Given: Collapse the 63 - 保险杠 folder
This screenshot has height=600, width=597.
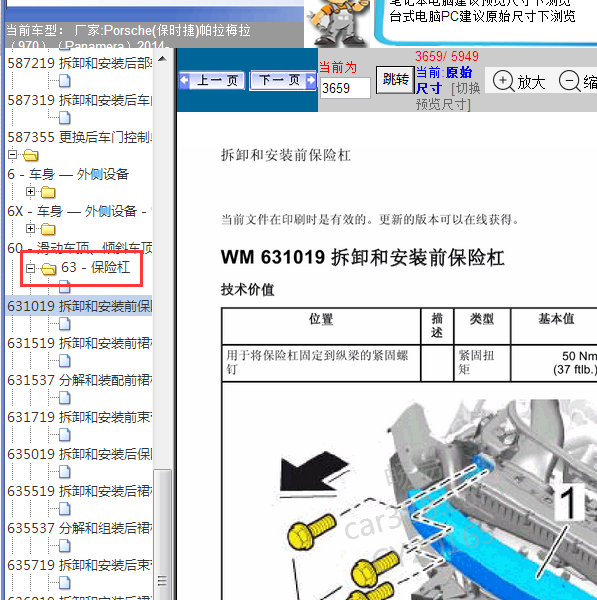Looking at the screenshot, I should 30,268.
